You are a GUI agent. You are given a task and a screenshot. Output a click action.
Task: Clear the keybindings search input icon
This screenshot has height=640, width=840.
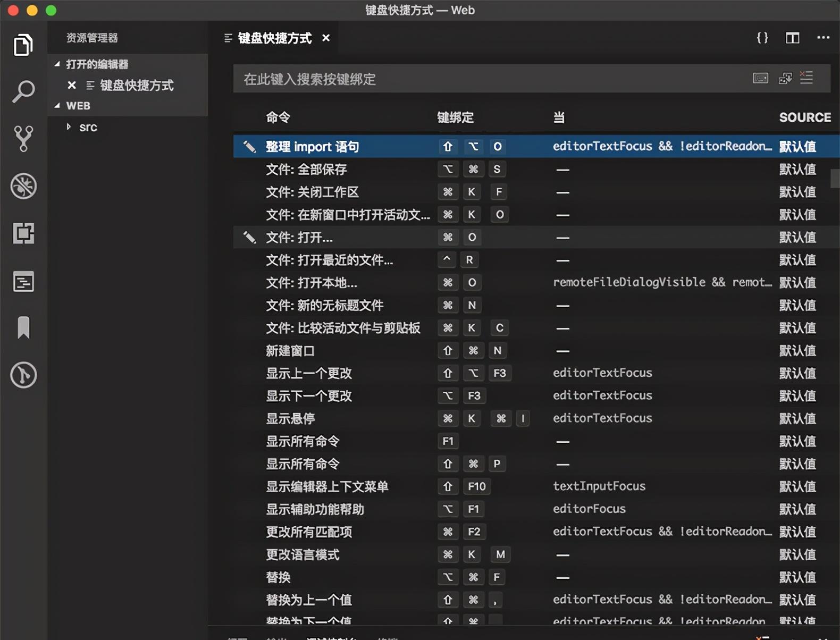click(807, 78)
